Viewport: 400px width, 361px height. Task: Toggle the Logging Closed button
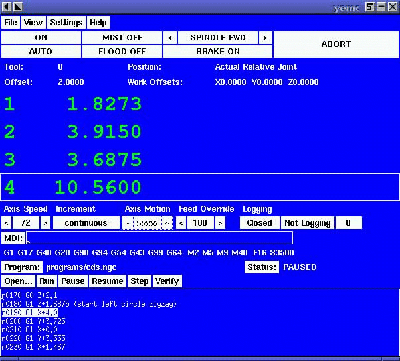(x=260, y=223)
